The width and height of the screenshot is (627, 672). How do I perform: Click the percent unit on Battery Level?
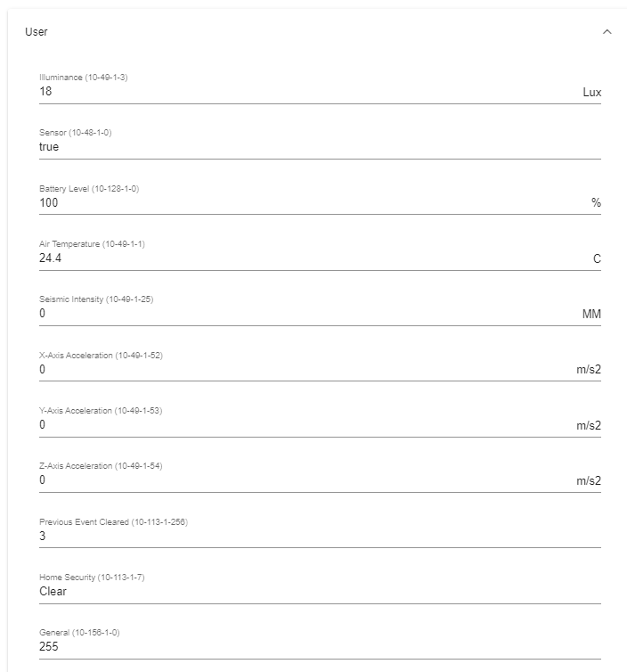pyautogui.click(x=596, y=202)
